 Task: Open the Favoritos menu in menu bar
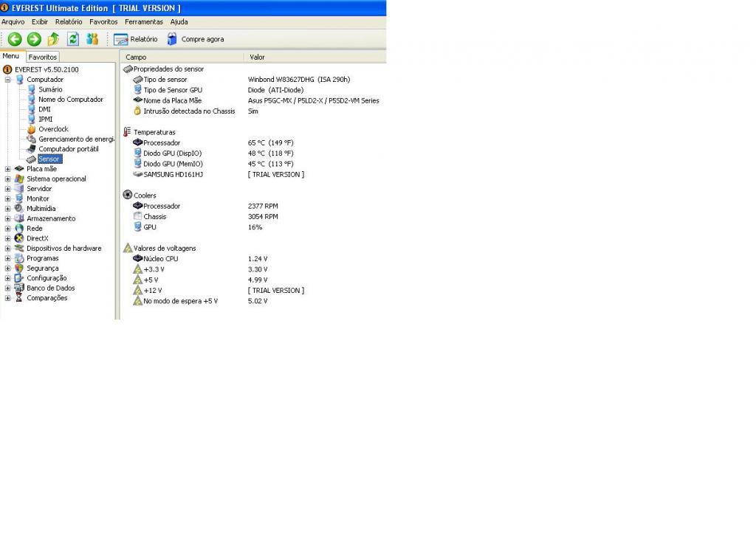point(103,21)
